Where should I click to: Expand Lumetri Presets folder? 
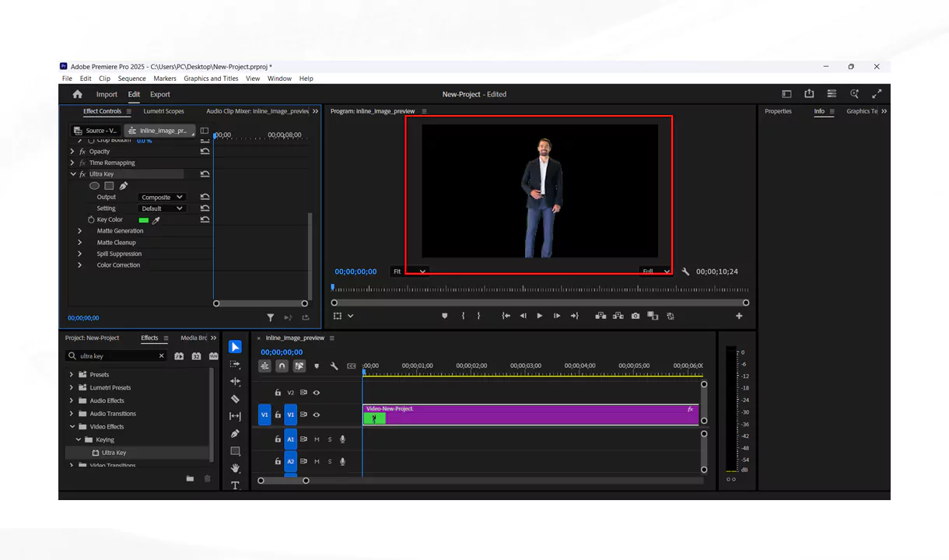point(72,387)
